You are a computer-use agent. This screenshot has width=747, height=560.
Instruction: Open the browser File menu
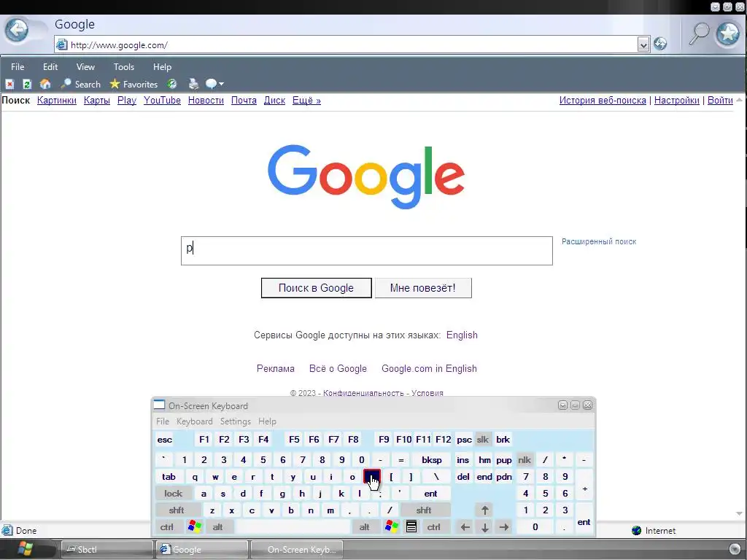(x=18, y=67)
